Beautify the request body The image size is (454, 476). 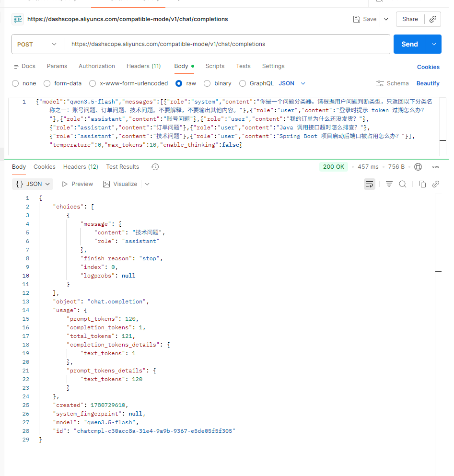pos(428,83)
